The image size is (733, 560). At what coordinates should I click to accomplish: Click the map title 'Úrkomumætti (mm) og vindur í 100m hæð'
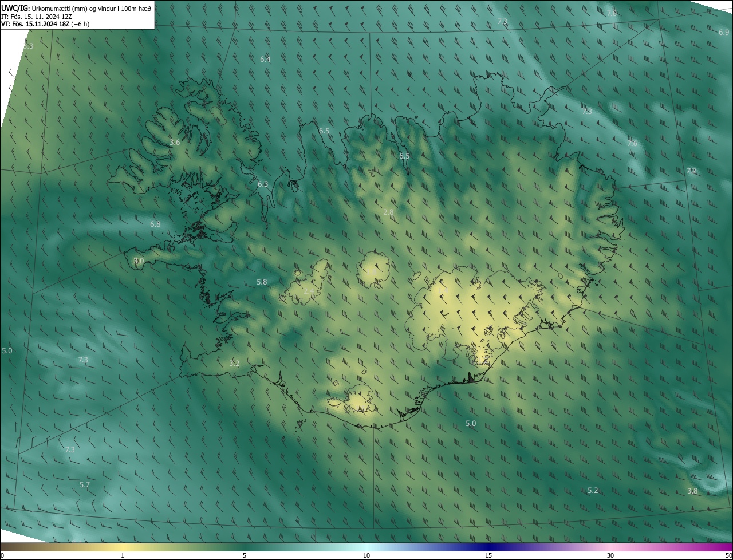click(x=91, y=8)
